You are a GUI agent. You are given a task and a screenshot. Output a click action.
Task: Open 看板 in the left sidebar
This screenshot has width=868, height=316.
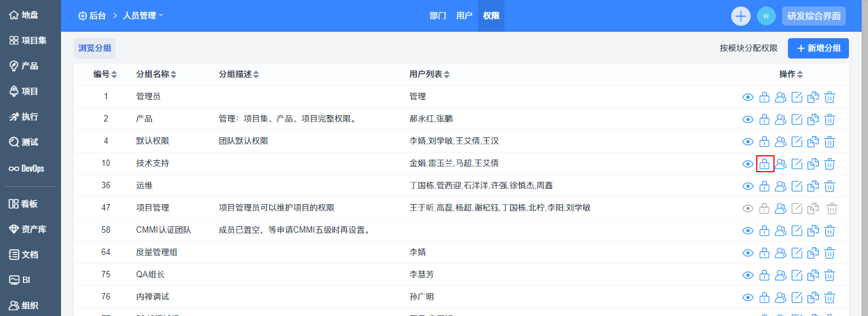[x=24, y=204]
